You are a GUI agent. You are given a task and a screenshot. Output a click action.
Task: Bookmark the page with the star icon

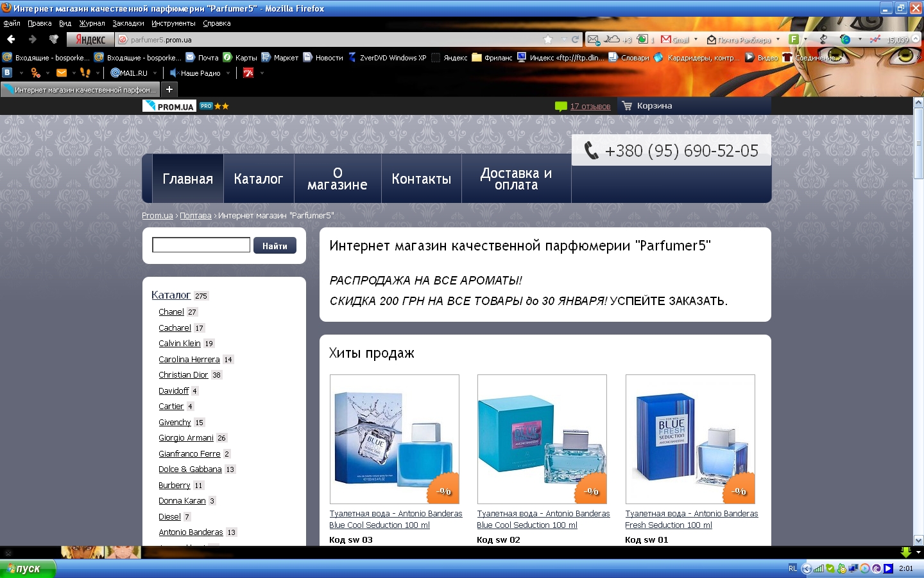click(x=548, y=40)
